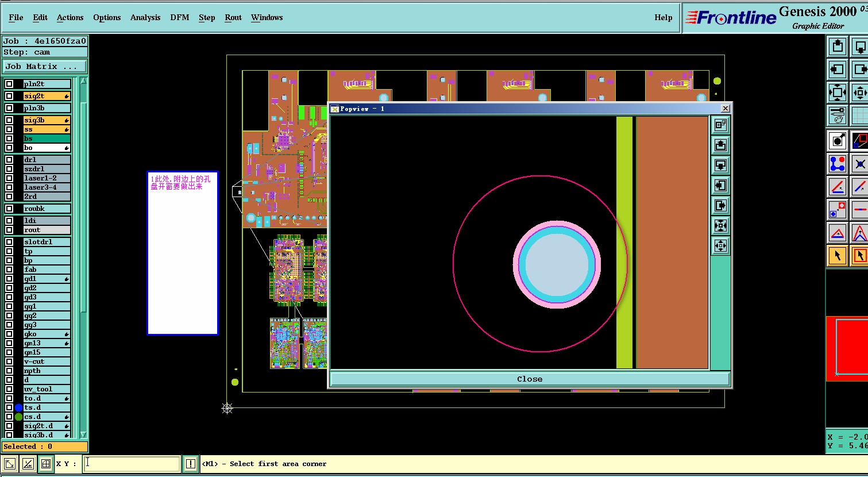The image size is (868, 477).
Task: Select the bo layer name
Action: coord(47,148)
